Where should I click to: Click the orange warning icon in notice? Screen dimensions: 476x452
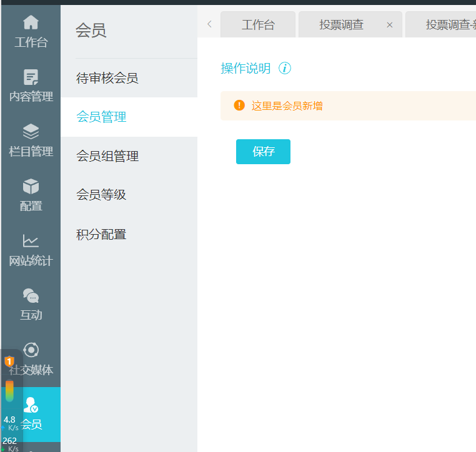click(x=239, y=106)
